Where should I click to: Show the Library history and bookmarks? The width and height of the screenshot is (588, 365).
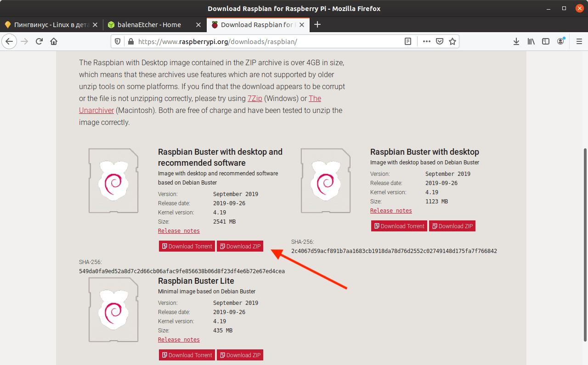click(x=531, y=41)
